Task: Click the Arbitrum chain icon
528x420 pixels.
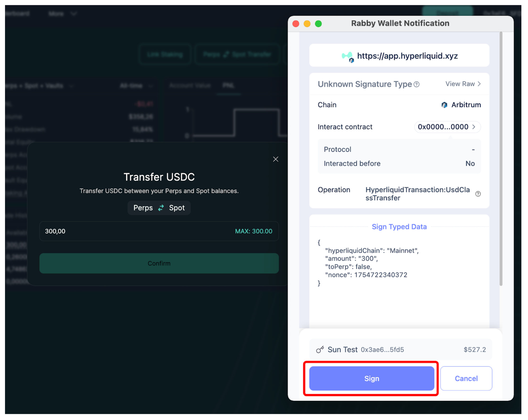Action: coord(444,105)
